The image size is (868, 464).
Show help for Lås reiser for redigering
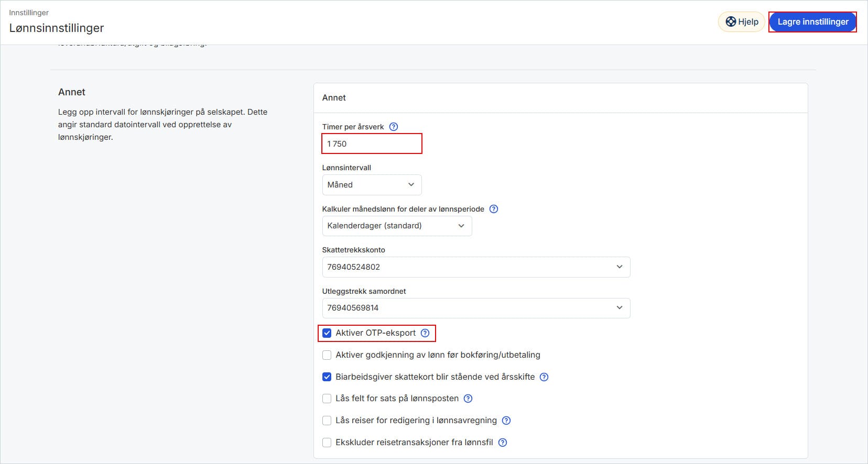click(506, 421)
